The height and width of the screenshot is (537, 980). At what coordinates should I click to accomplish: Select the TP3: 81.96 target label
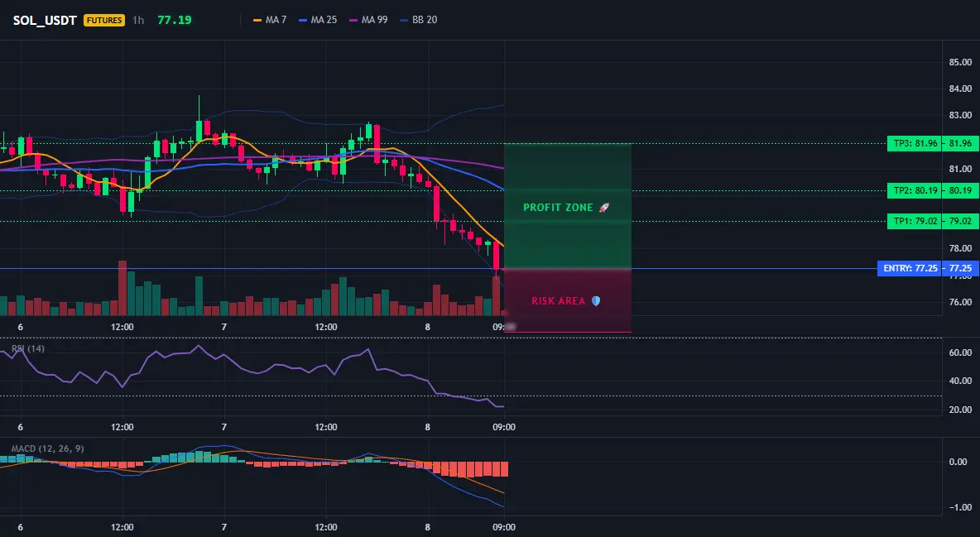coord(915,143)
